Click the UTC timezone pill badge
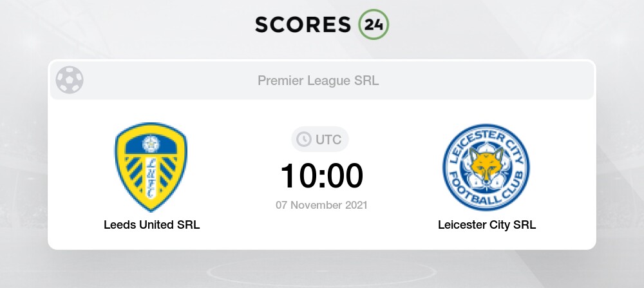644x288 pixels. click(x=320, y=139)
